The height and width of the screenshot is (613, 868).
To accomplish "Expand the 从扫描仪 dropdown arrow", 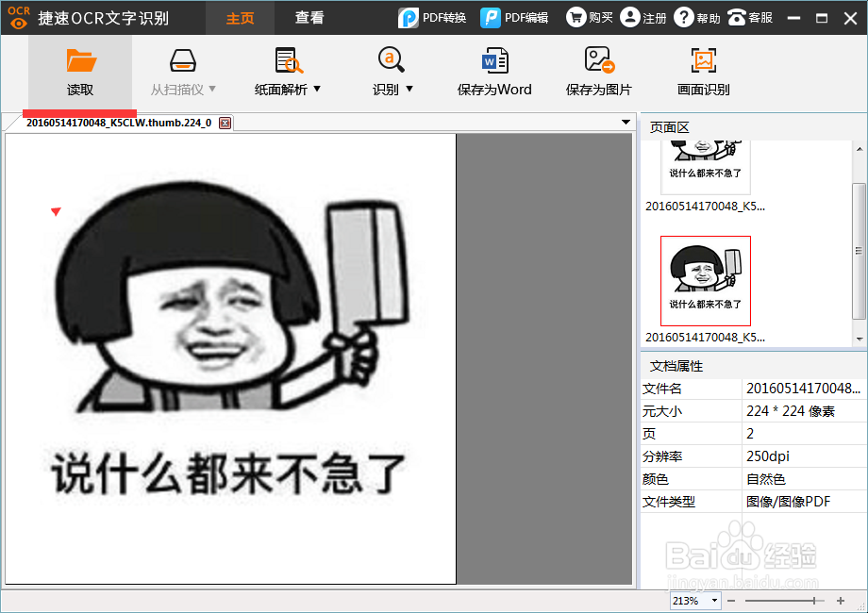I will (212, 89).
